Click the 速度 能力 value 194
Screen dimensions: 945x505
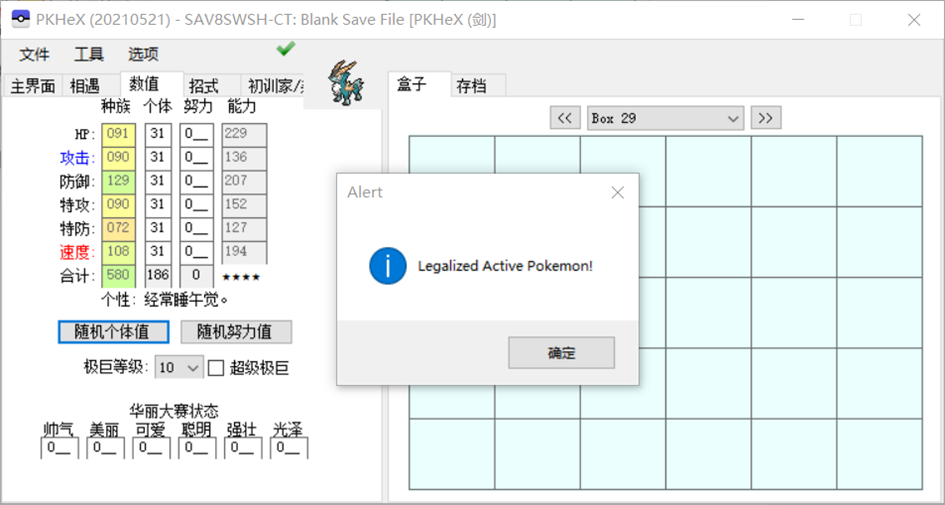point(244,252)
